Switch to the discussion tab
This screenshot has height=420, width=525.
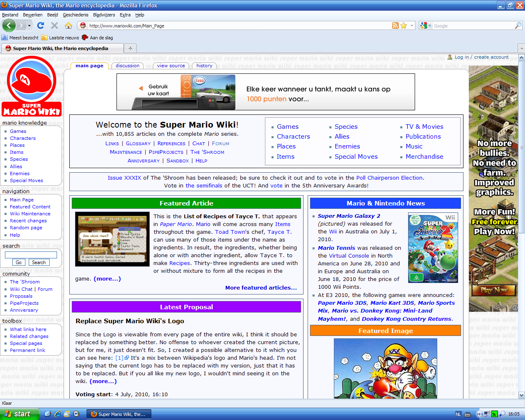pos(128,66)
